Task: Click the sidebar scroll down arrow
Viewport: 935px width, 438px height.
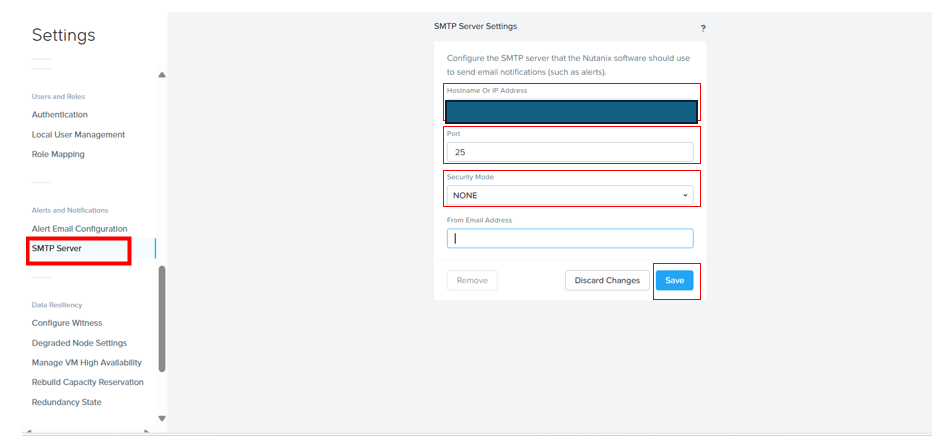Action: point(162,418)
